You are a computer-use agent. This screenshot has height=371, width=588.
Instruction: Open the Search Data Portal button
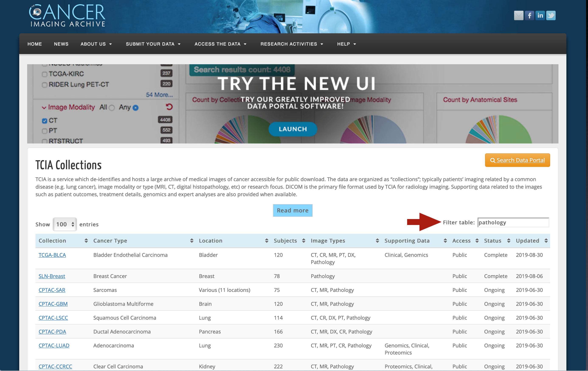click(x=518, y=160)
